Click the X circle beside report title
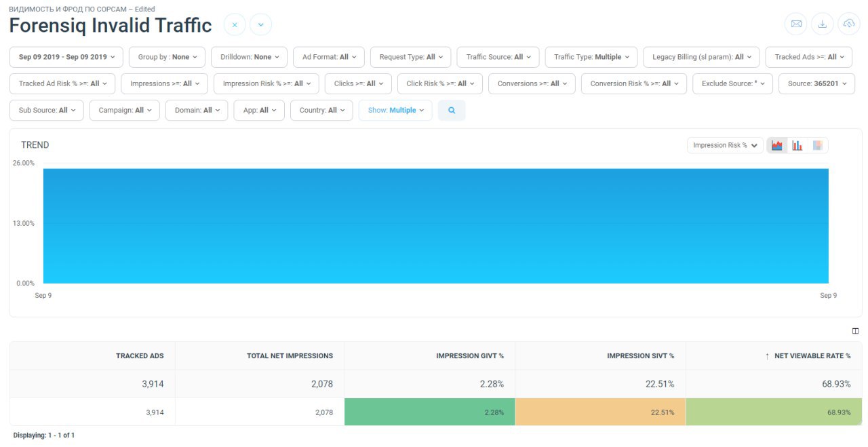The height and width of the screenshot is (447, 868). tap(235, 25)
